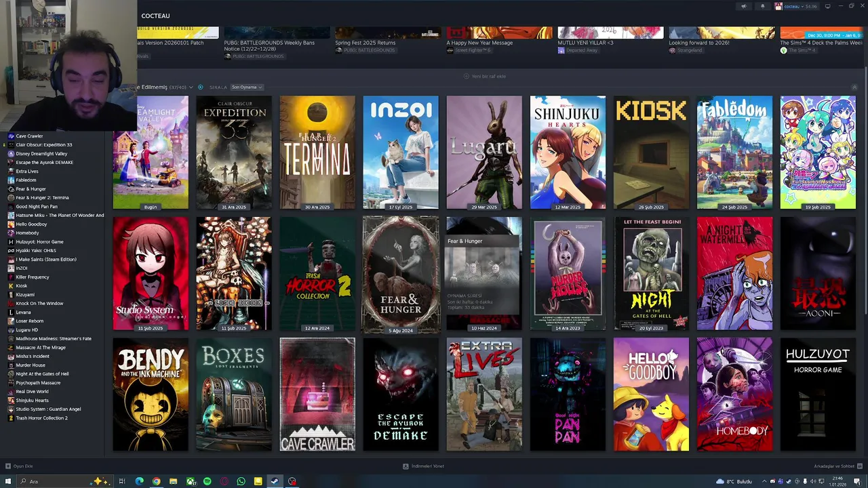Open Spotify from the taskbar
This screenshot has width=868, height=488.
pyautogui.click(x=207, y=481)
